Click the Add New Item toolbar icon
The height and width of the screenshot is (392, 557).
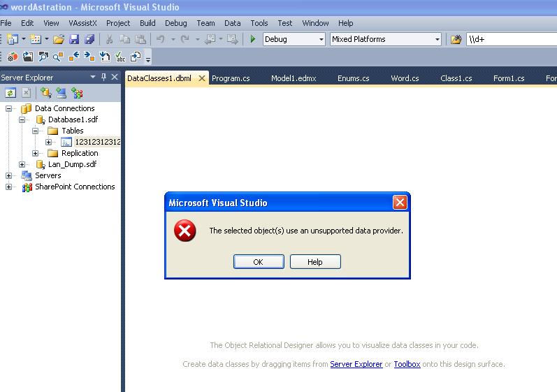pyautogui.click(x=36, y=39)
